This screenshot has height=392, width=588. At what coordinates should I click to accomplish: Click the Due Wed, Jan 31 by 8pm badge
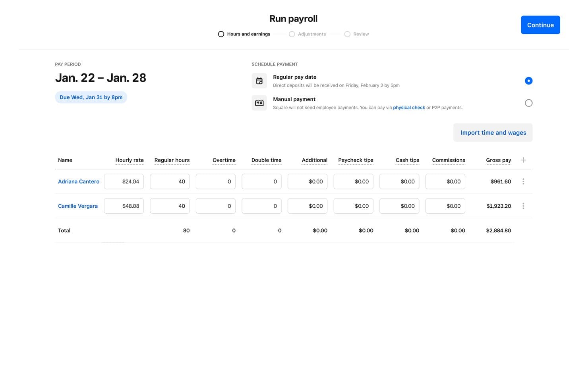(91, 97)
